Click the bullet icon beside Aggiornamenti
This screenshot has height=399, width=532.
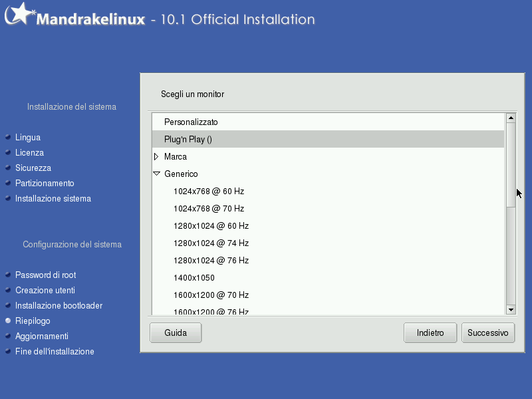[x=8, y=336]
